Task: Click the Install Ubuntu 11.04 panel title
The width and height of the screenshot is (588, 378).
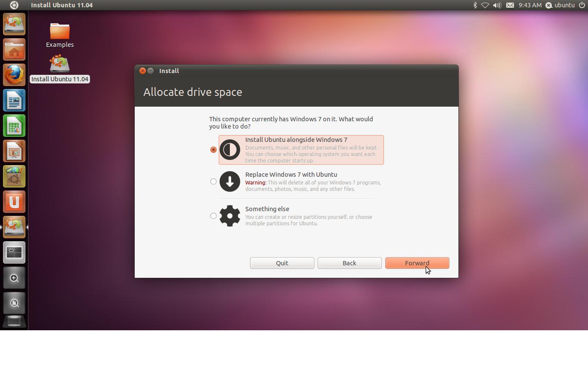Action: tap(62, 5)
